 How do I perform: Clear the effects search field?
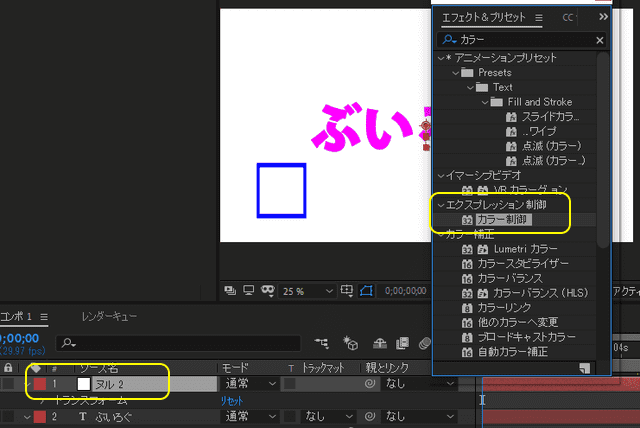tap(599, 40)
